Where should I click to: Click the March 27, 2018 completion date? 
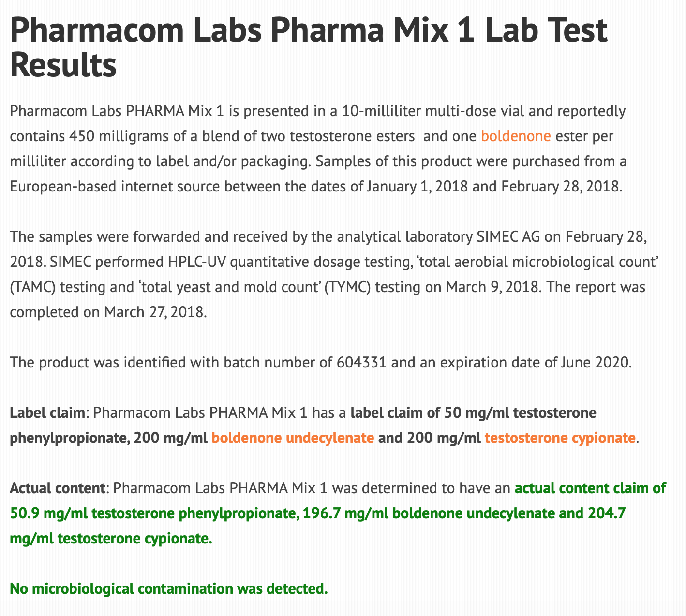(155, 312)
